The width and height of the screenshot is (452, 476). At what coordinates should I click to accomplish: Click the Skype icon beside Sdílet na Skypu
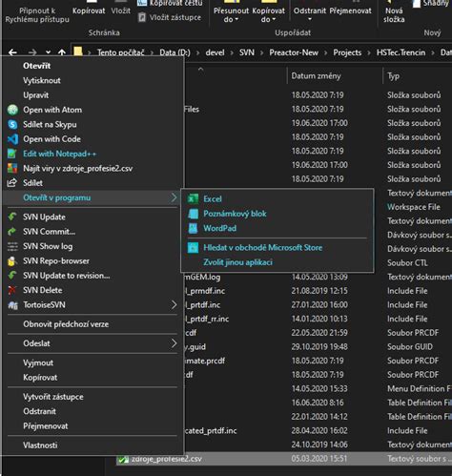point(12,124)
